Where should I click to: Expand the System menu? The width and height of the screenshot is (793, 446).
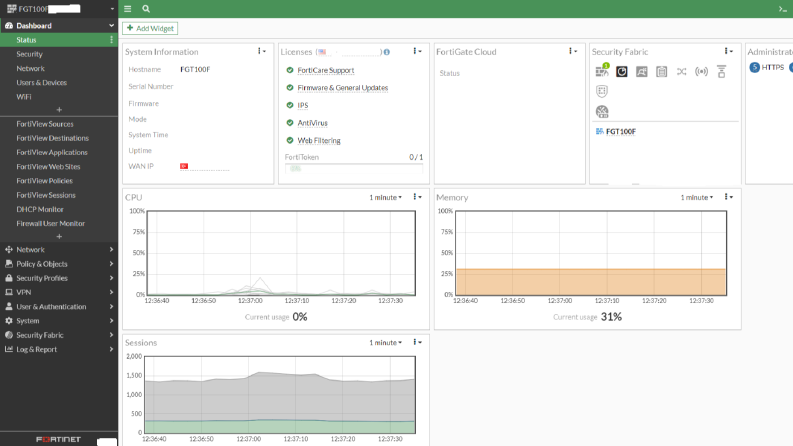pos(59,321)
